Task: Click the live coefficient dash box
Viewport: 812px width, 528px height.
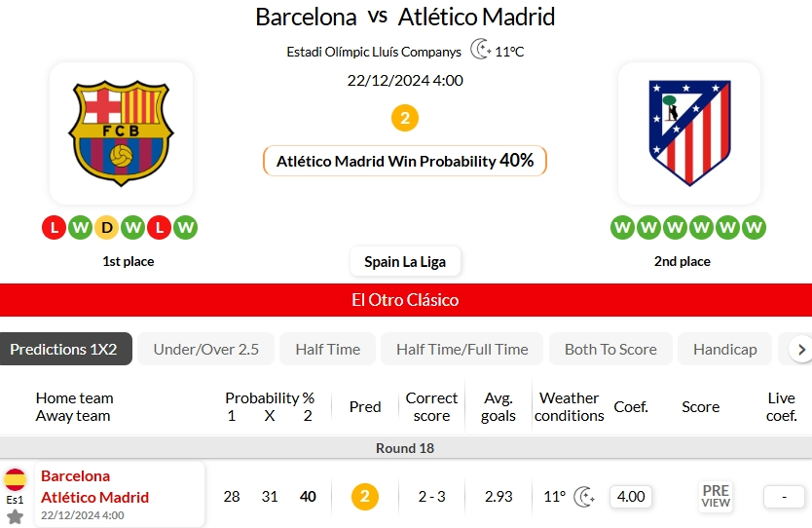Action: pos(784,497)
